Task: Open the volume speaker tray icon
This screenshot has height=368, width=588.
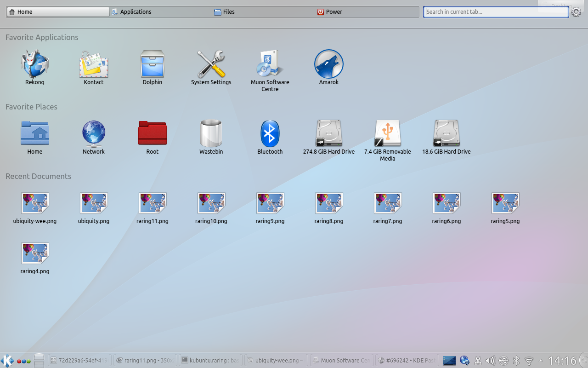Action: (x=490, y=361)
